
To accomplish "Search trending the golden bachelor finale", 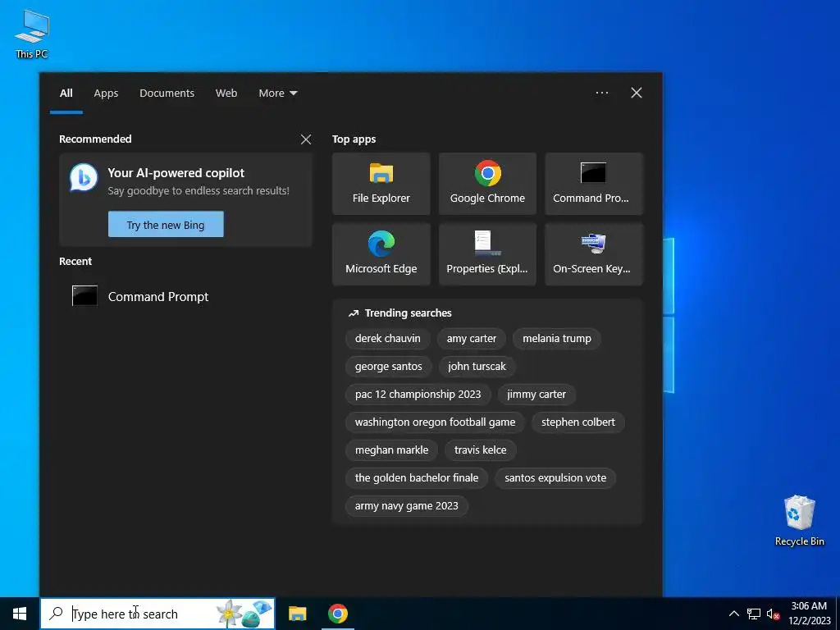I will (x=416, y=478).
